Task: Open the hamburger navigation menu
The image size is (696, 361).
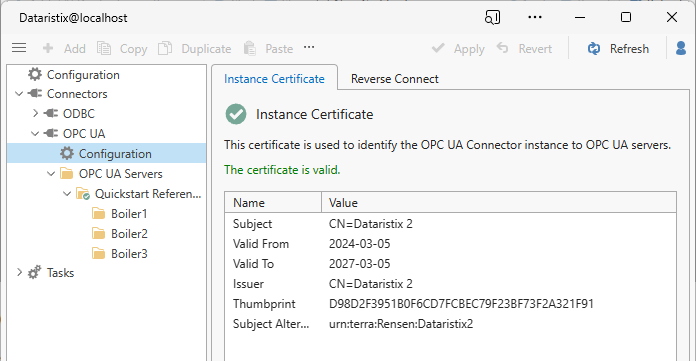Action: [19, 48]
